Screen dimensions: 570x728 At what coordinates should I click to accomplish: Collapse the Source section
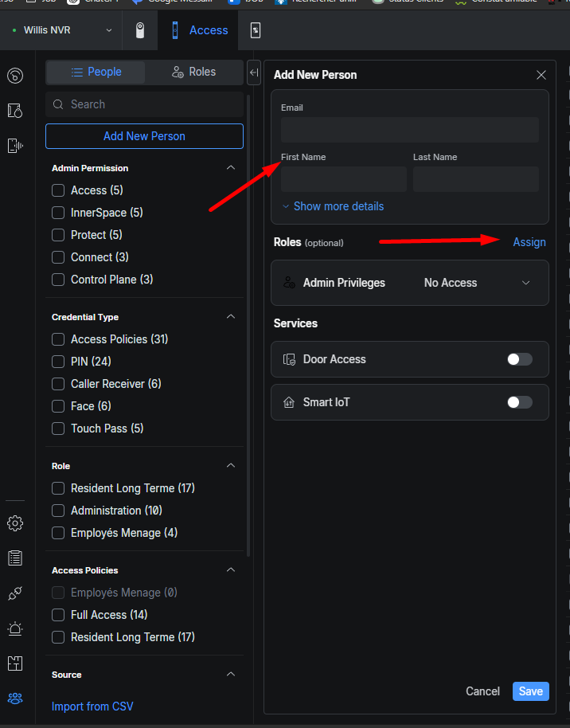click(x=231, y=674)
